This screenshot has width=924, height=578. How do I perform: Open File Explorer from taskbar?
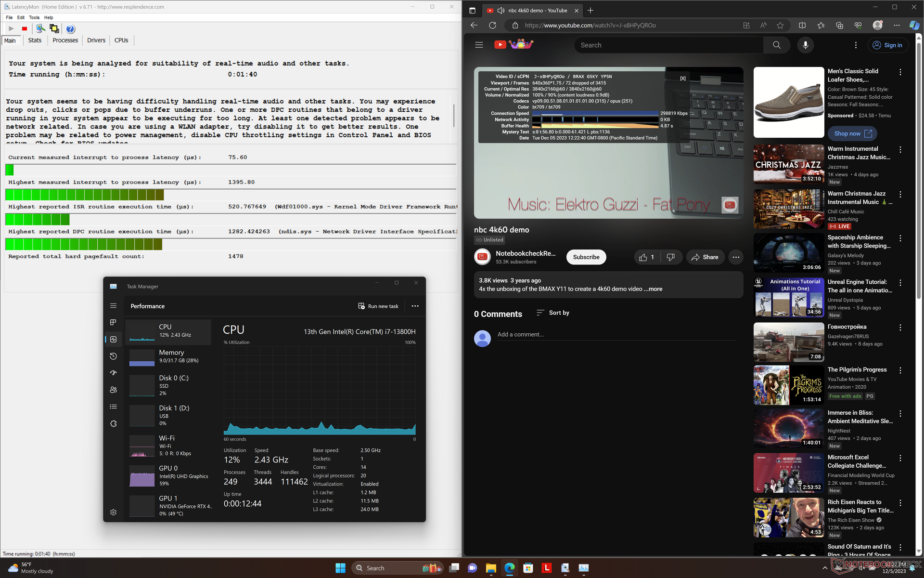(490, 568)
